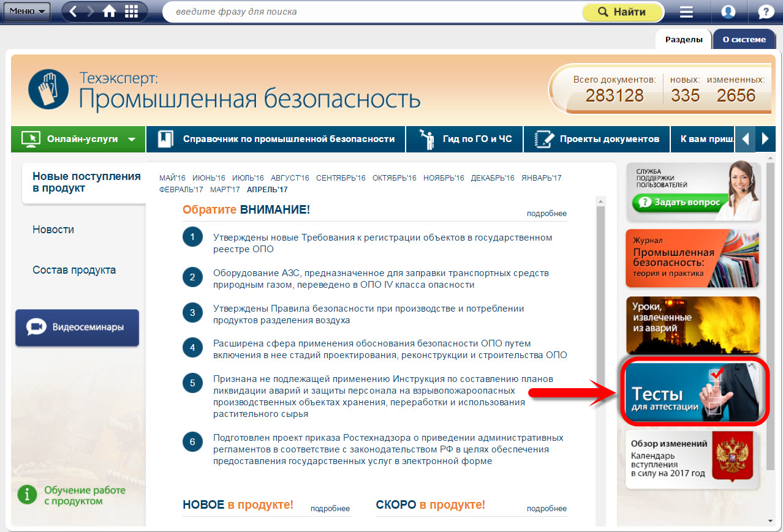Expand the Меню dropdown
Viewport: 783px width, 532px height.
[26, 11]
